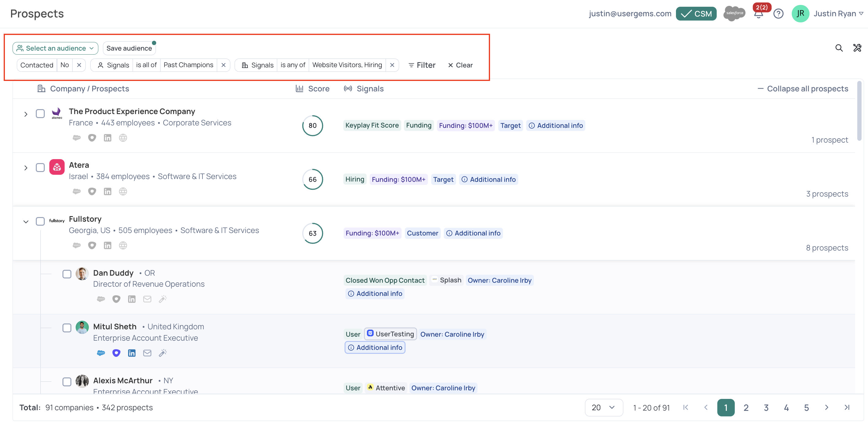
Task: Click magic wand icon for Mitul Sheth
Action: point(163,353)
